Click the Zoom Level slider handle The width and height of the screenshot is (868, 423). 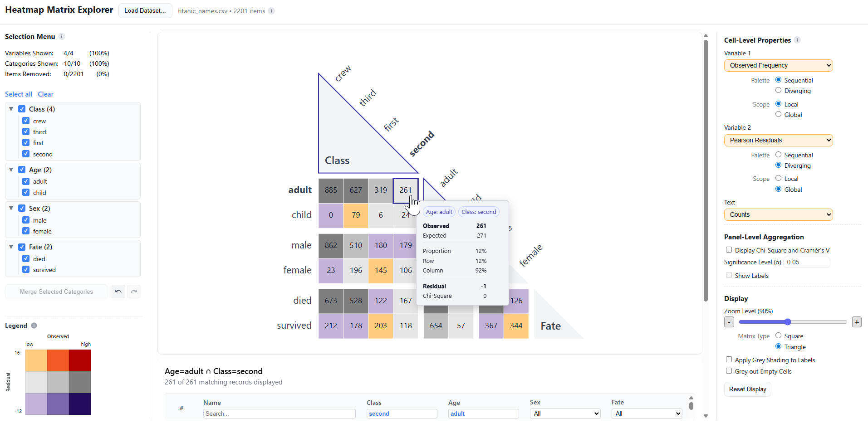click(788, 322)
